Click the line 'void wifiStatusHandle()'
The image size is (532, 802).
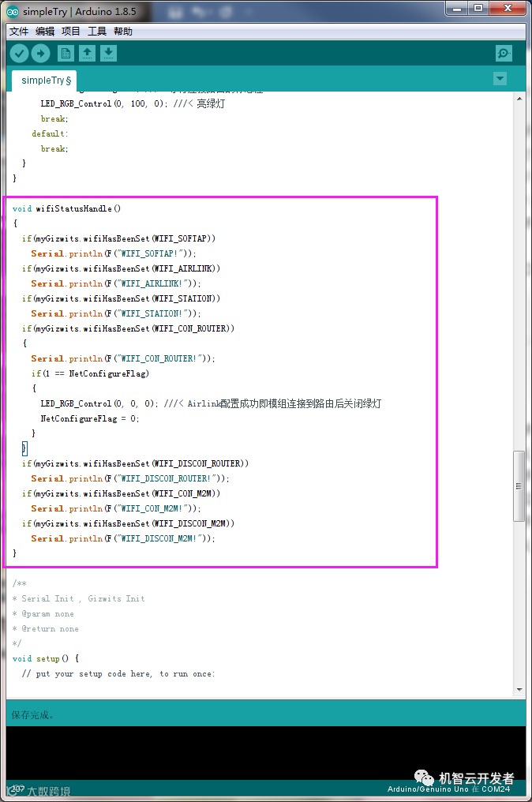[x=66, y=208]
